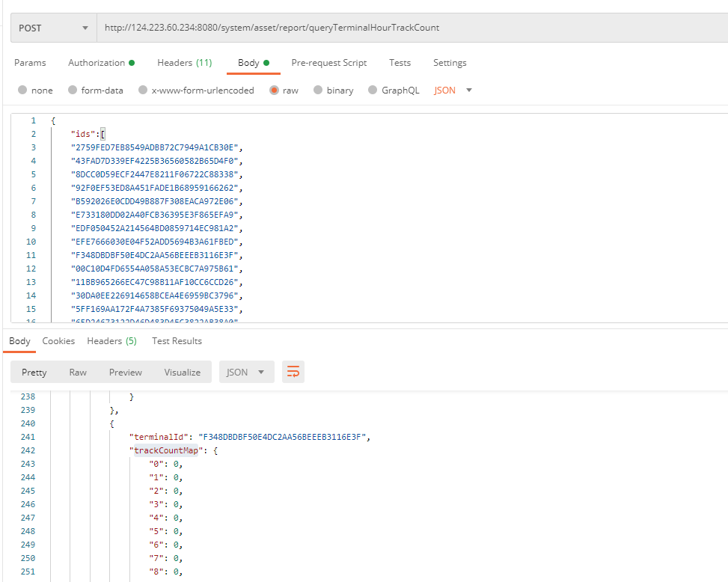Select the raw body radio button

coord(274,91)
